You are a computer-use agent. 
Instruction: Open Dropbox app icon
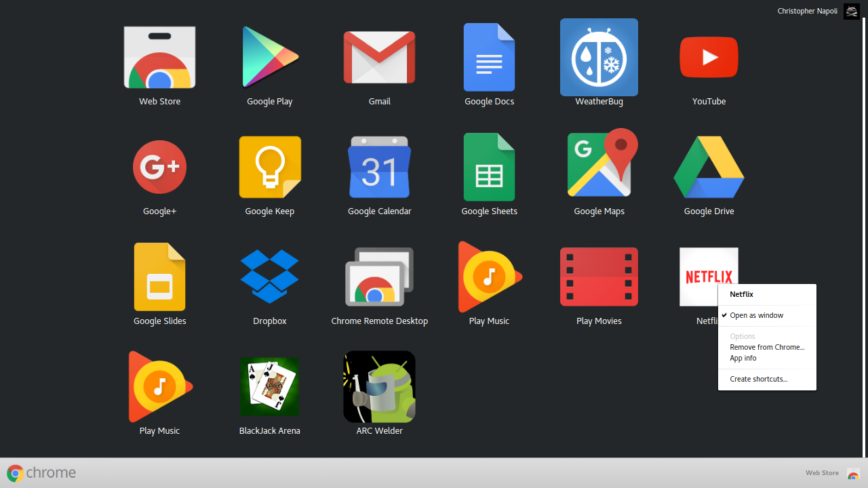click(x=269, y=277)
